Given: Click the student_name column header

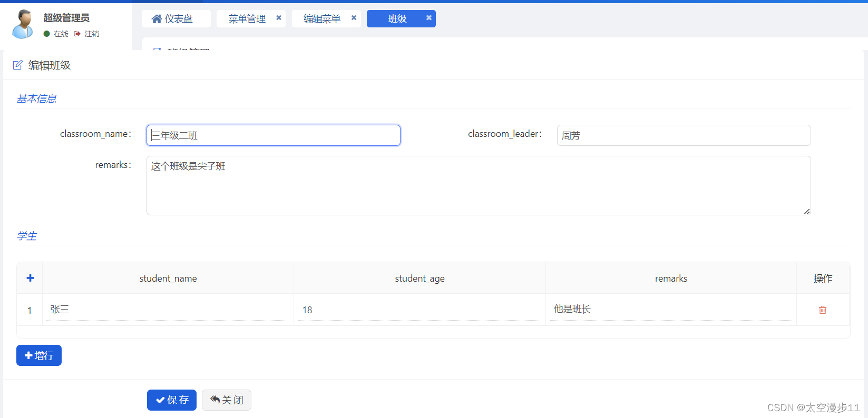Looking at the screenshot, I should pyautogui.click(x=168, y=278).
